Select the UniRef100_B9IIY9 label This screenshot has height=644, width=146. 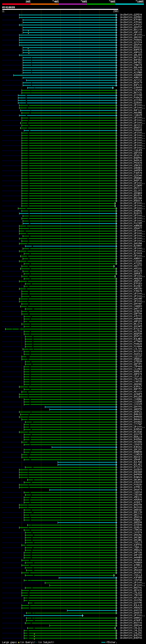coord(131,30)
